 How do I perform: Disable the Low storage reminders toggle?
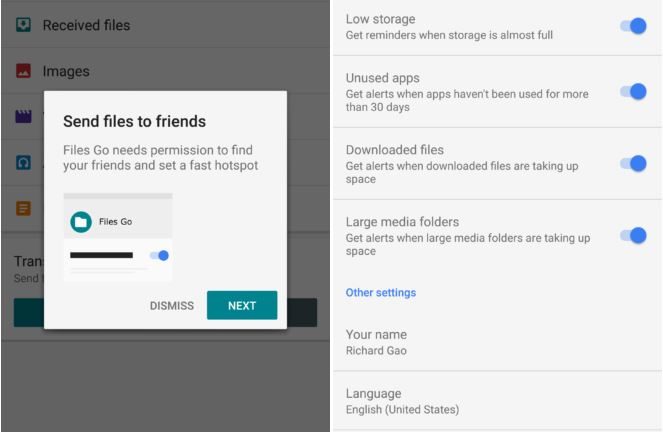coord(633,26)
